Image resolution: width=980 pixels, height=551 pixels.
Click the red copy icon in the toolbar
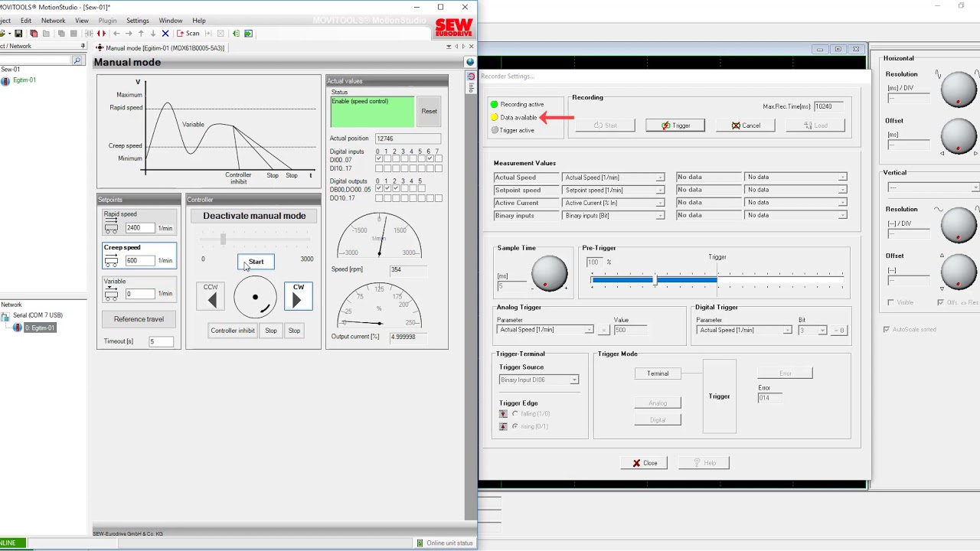[x=33, y=34]
